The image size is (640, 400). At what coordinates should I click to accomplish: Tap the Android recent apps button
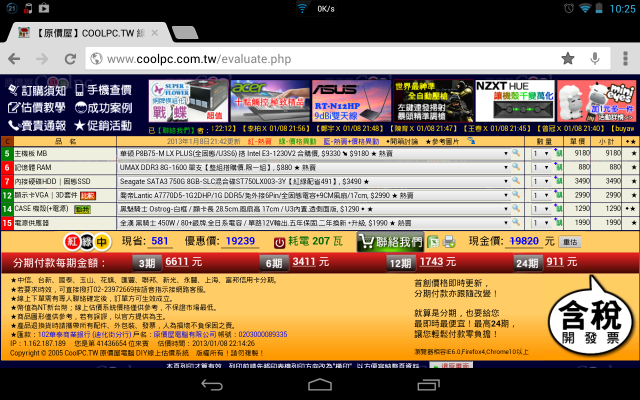coord(429,384)
